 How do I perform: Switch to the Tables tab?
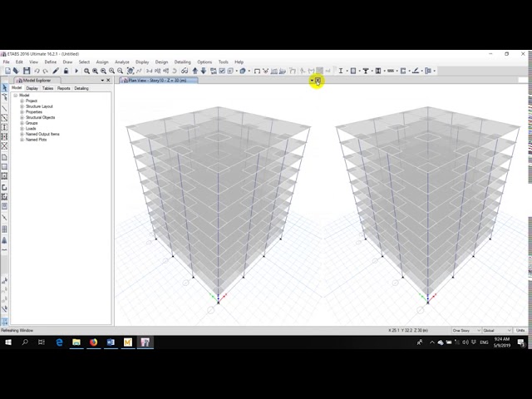pyautogui.click(x=47, y=88)
